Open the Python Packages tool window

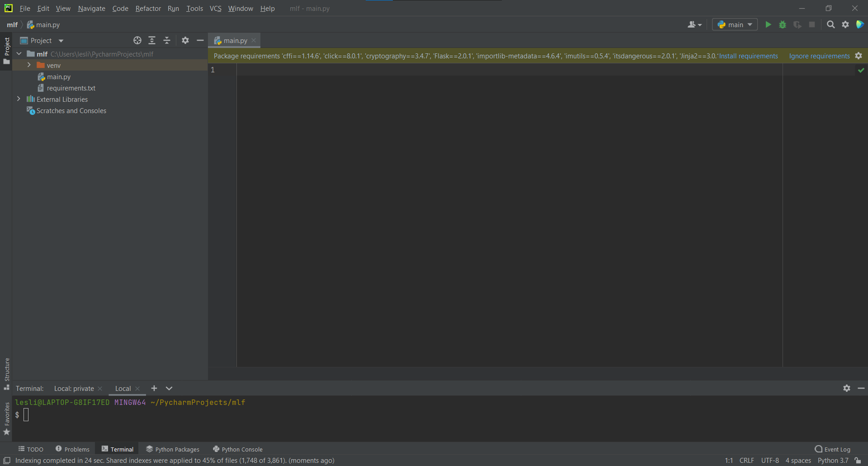pyautogui.click(x=173, y=449)
